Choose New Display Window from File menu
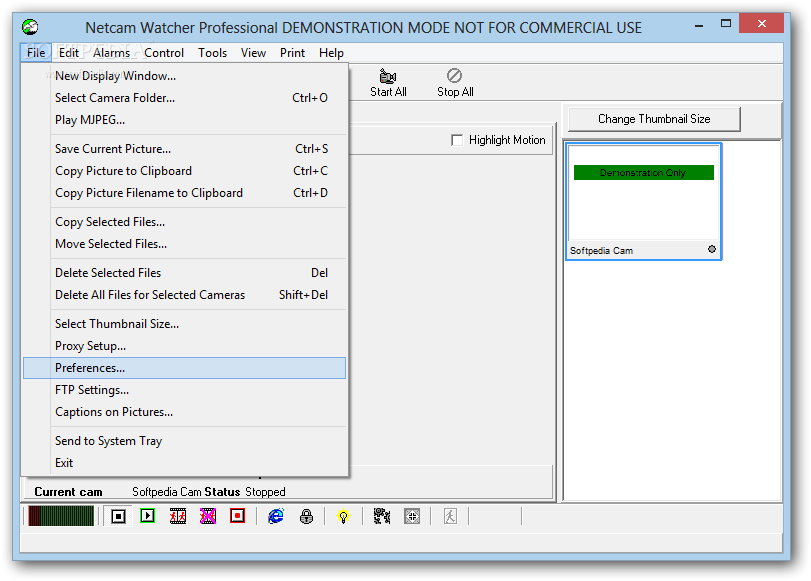This screenshot has height=581, width=811. point(185,76)
